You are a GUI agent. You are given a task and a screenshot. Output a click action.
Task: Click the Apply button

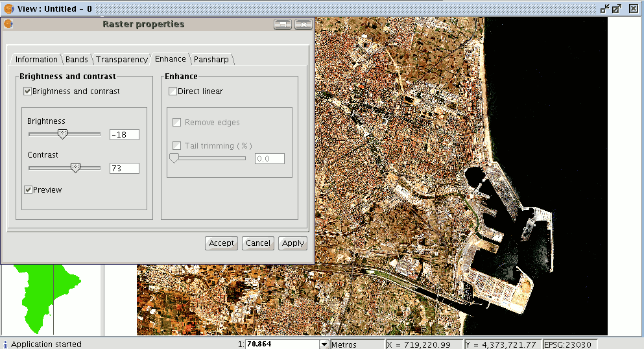tap(293, 243)
